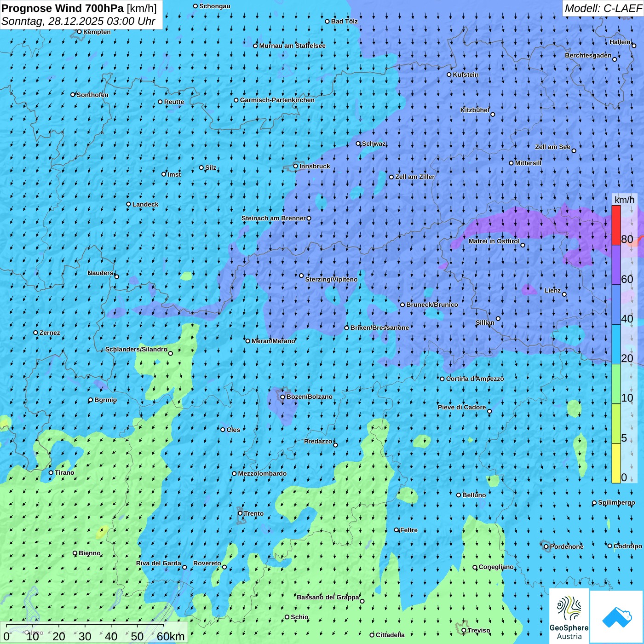This screenshot has width=644, height=644.
Task: Select the Imst label
Action: (x=174, y=174)
